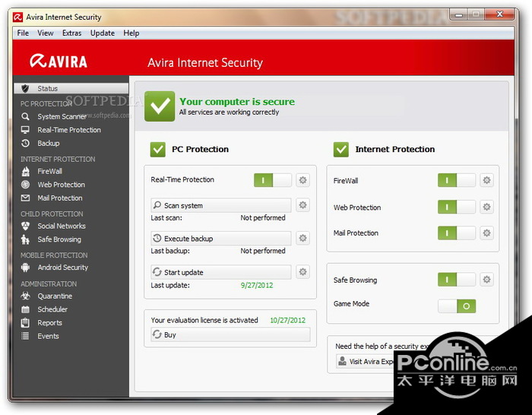Open the Android Security label in sidebar
Viewport: 532px width, 415px height.
pos(63,268)
